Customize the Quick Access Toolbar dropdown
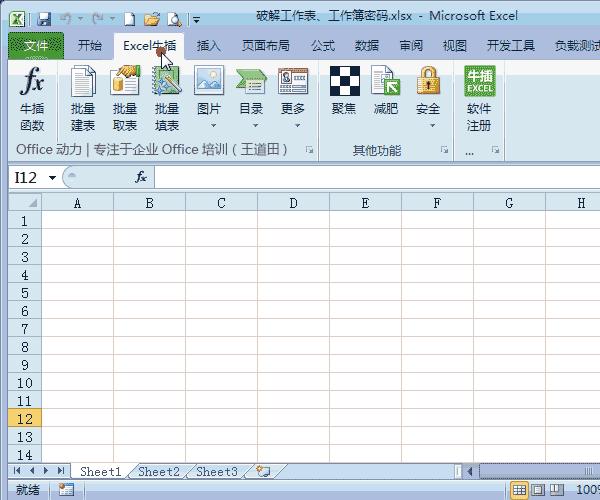This screenshot has height=500, width=600. pos(196,20)
